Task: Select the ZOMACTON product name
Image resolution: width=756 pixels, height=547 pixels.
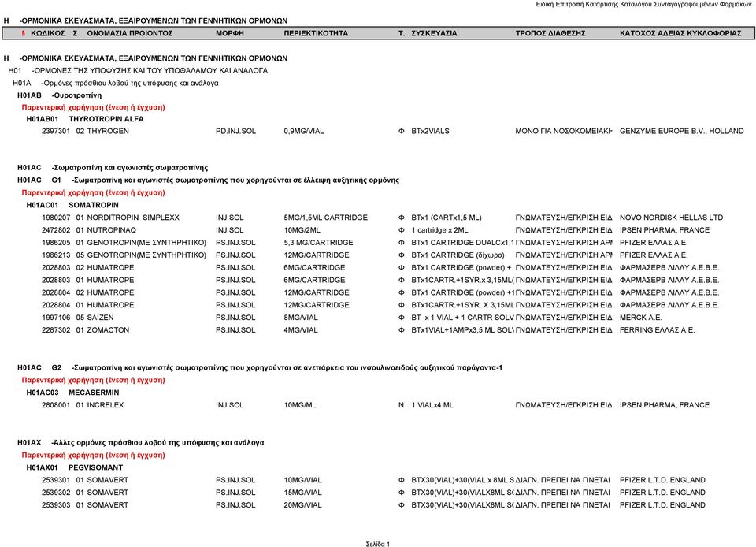Action: (108, 330)
